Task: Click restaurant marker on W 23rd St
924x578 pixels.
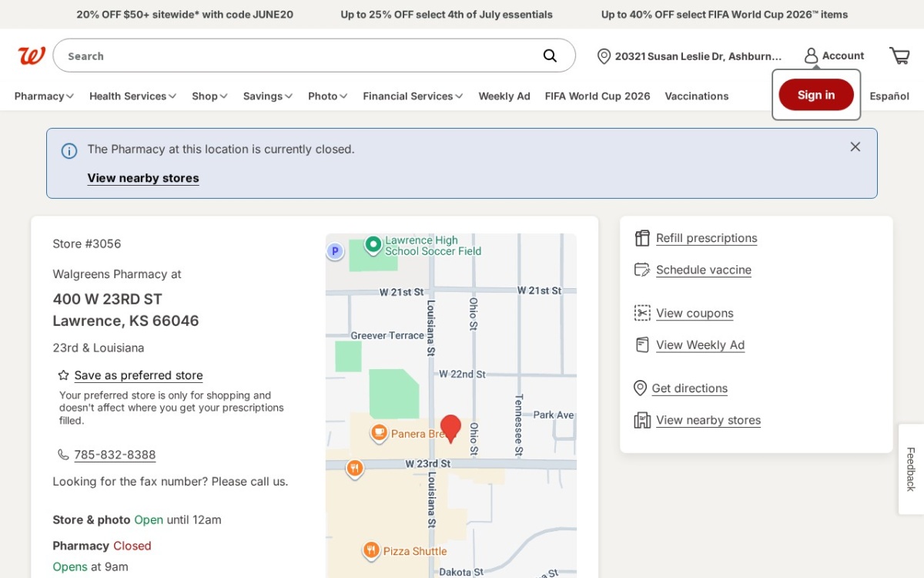Action: 354,468
